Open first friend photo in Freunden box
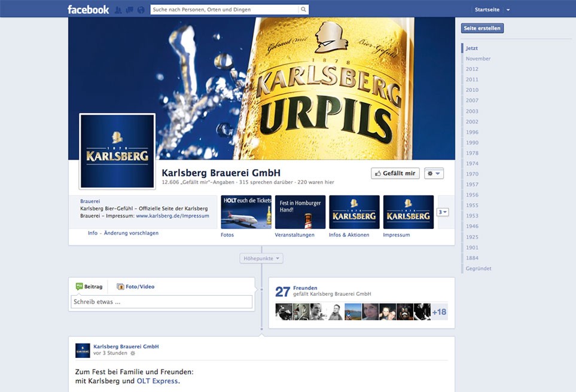 coord(284,311)
